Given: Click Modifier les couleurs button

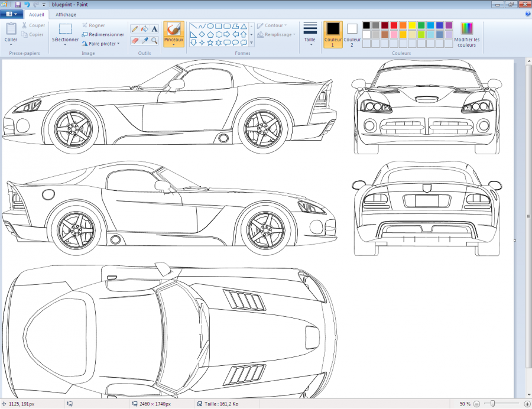Looking at the screenshot, I should [x=467, y=34].
